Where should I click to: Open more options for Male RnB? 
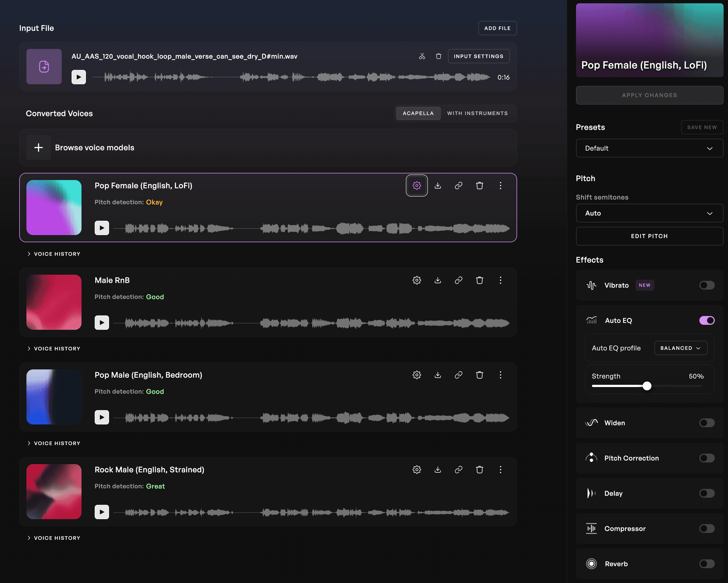click(x=500, y=280)
